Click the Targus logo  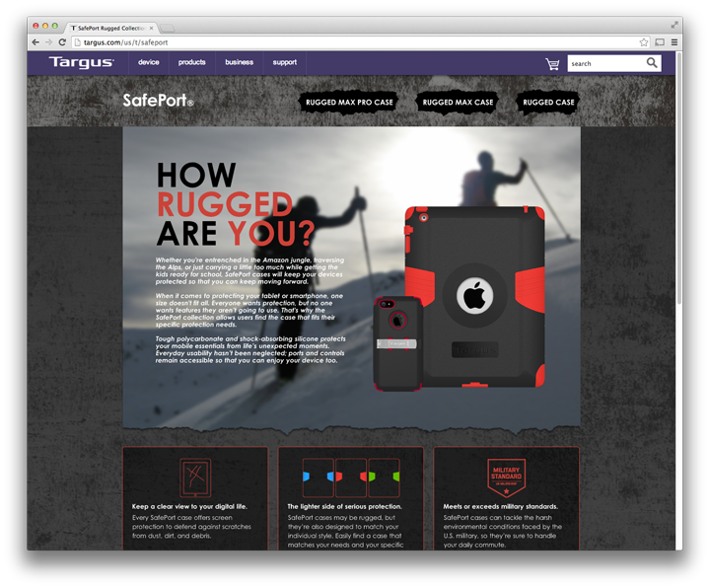(x=82, y=62)
